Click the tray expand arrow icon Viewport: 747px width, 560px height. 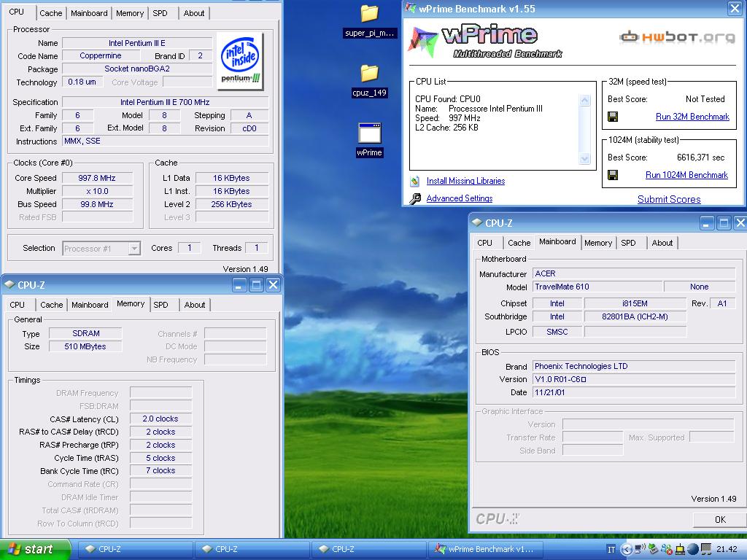coord(627,550)
